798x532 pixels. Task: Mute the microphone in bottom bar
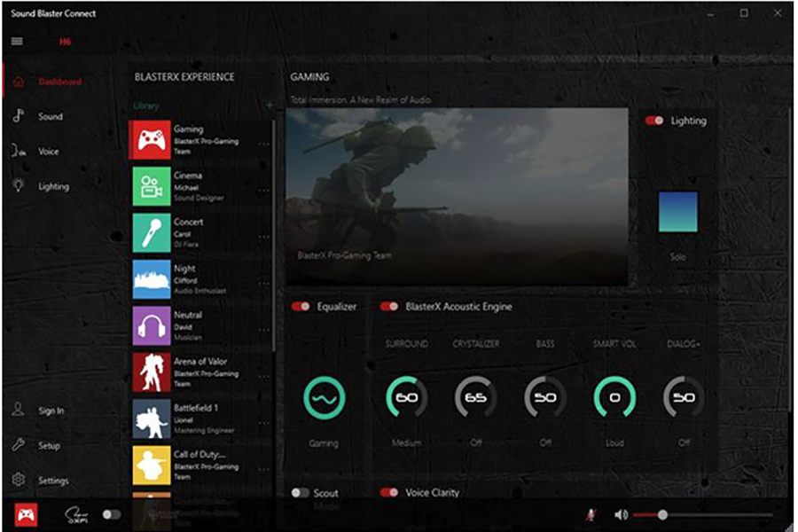(x=590, y=514)
